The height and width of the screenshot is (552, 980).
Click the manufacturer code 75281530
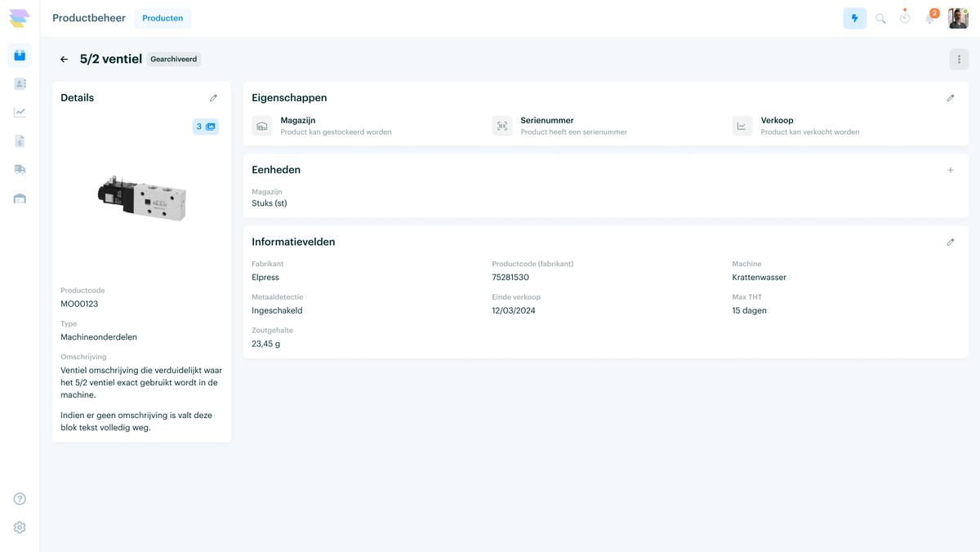[510, 278]
